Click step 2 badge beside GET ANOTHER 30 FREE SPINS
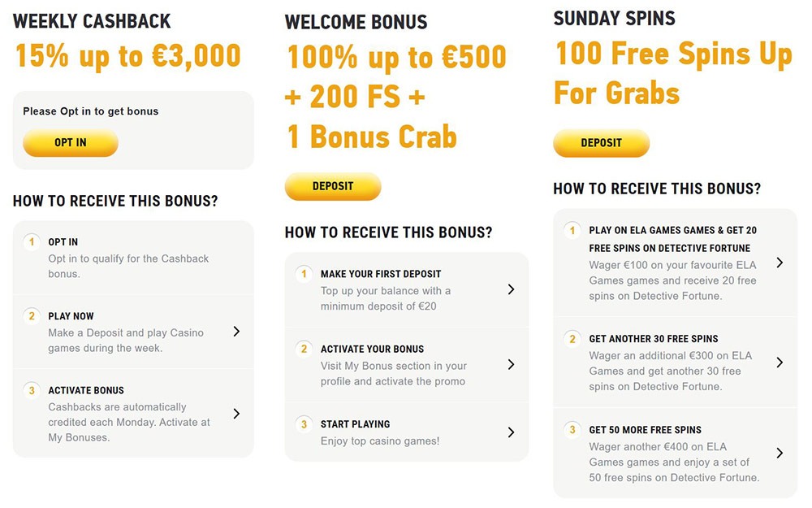The image size is (812, 508). point(572,338)
